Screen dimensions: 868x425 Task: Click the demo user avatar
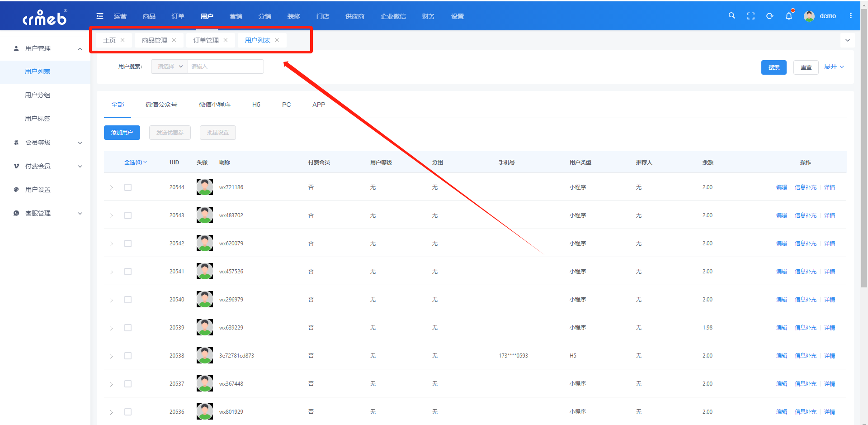point(809,16)
